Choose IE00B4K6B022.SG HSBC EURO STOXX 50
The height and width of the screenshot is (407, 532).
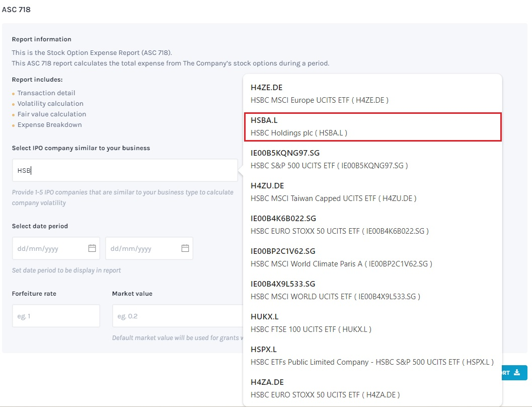372,224
